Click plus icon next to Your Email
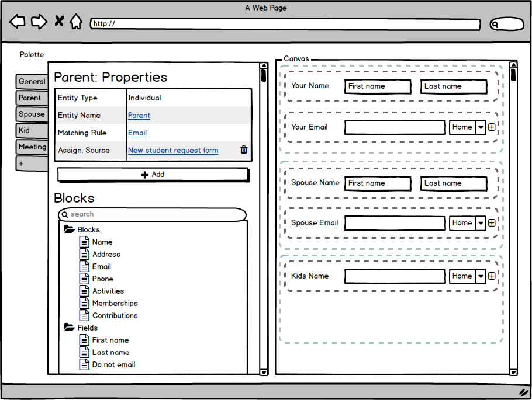Screen dimensions: 532x400 pos(492,127)
